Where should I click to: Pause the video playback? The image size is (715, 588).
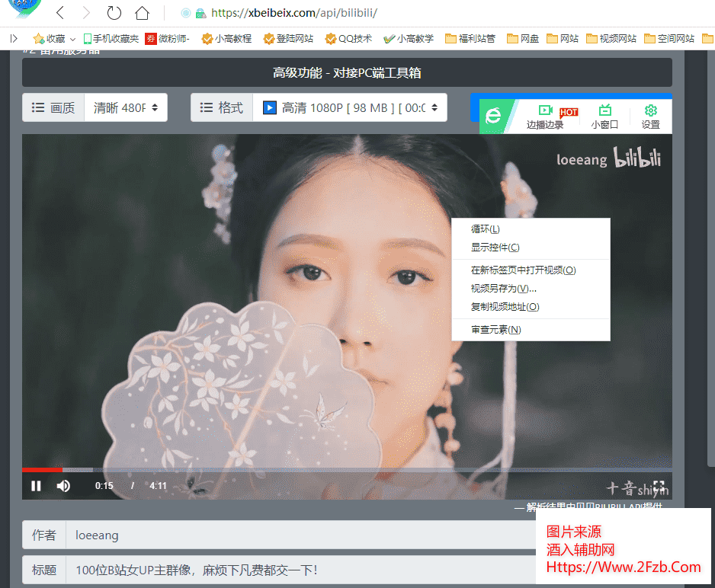click(36, 486)
